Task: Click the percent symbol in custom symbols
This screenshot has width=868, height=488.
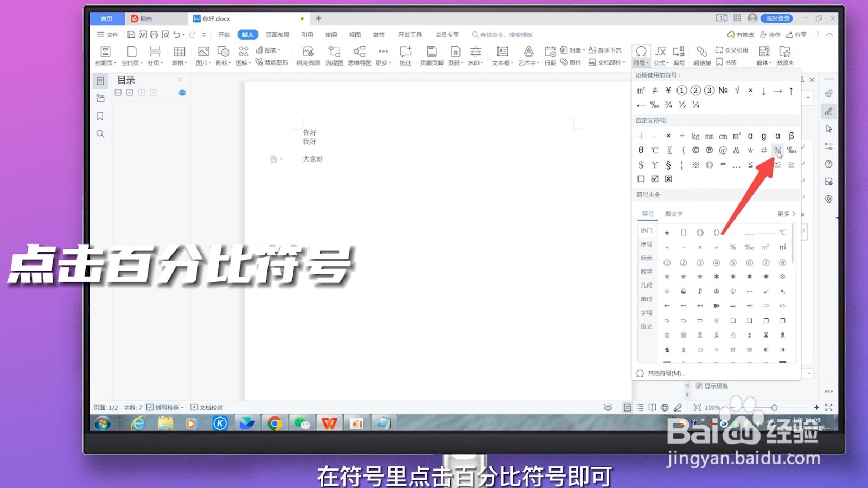Action: click(x=777, y=150)
